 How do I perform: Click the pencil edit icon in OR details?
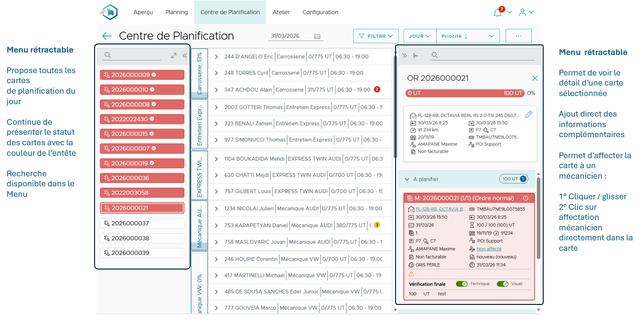coord(528,114)
